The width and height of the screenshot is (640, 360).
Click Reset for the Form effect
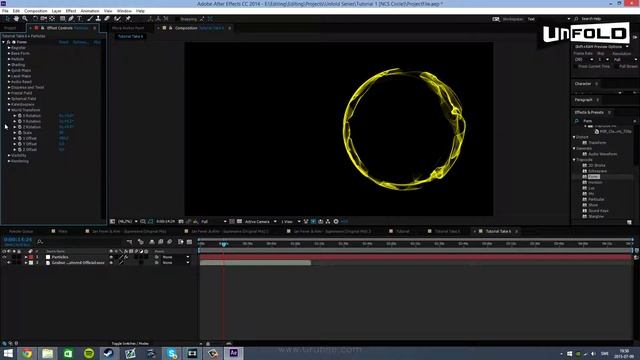pos(64,42)
